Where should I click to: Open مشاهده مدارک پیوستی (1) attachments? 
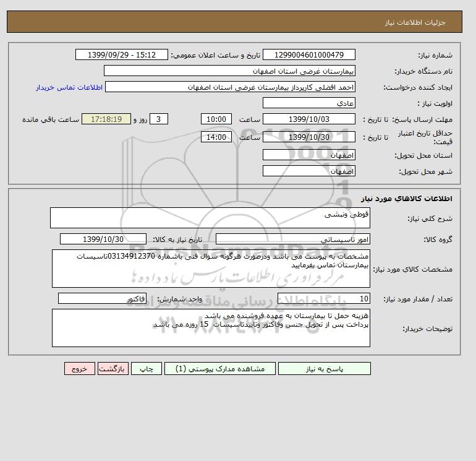click(x=220, y=368)
